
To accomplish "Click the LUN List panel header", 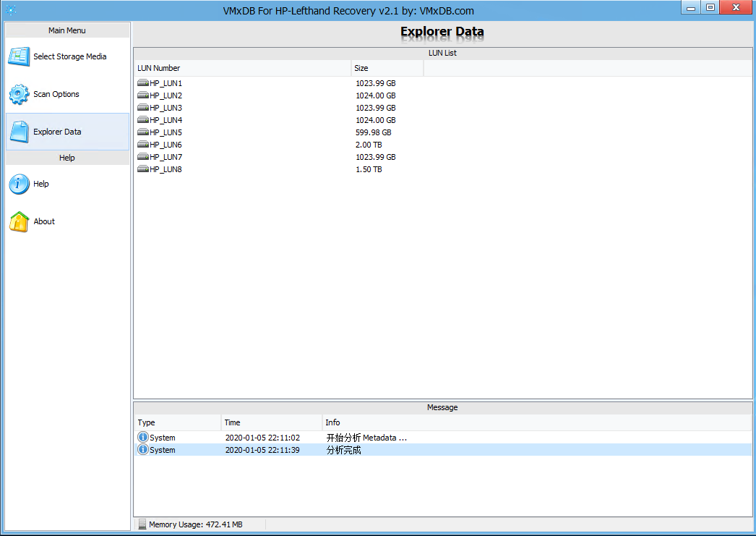I will pyautogui.click(x=442, y=53).
